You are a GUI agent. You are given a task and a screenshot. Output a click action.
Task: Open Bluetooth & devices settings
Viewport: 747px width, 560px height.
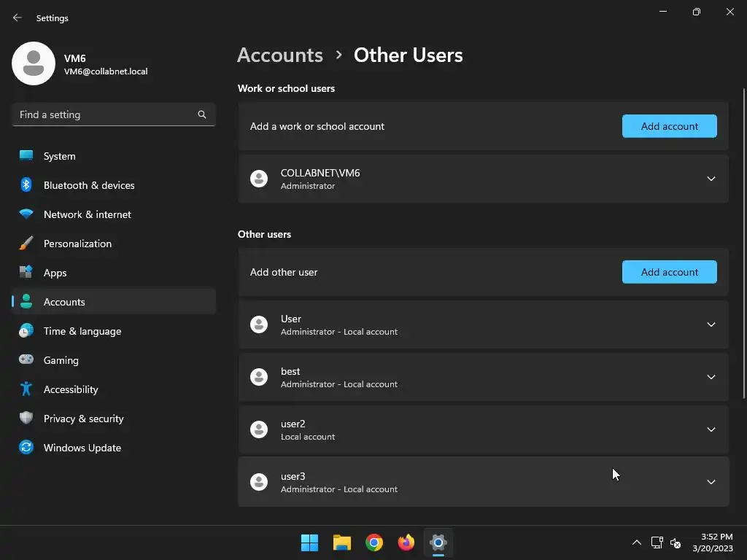click(89, 185)
